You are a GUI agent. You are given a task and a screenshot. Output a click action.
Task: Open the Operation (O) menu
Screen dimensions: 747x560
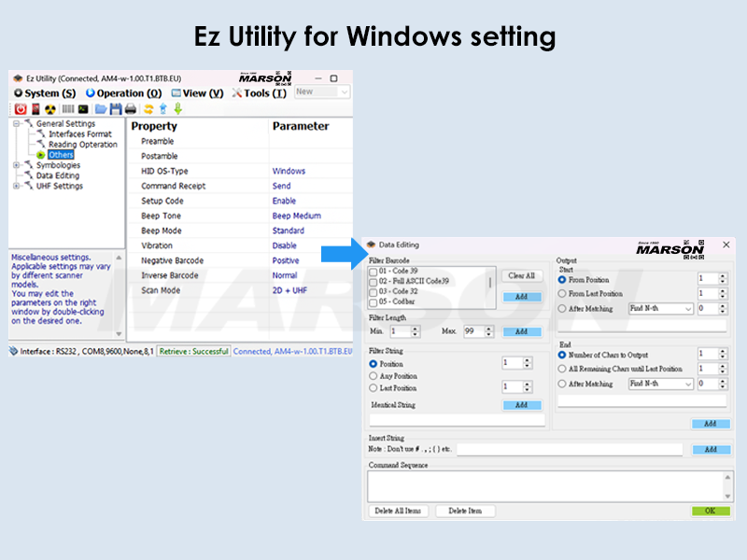click(123, 93)
